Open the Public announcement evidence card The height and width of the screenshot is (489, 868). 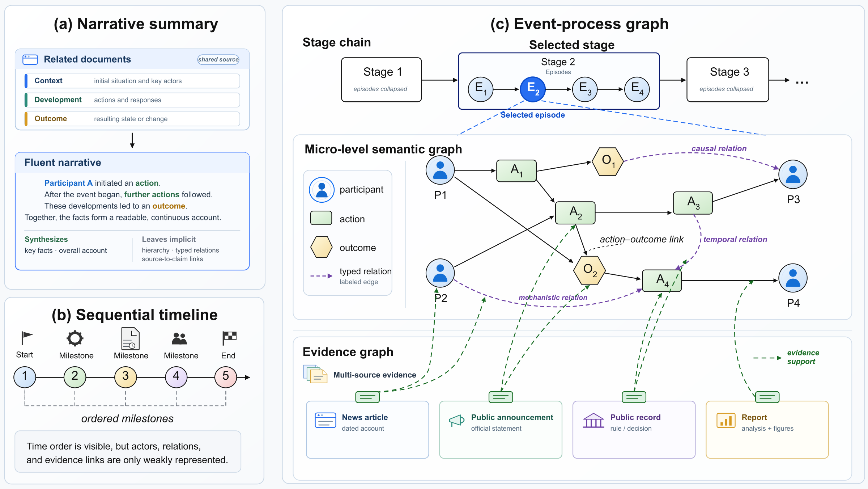(501, 429)
